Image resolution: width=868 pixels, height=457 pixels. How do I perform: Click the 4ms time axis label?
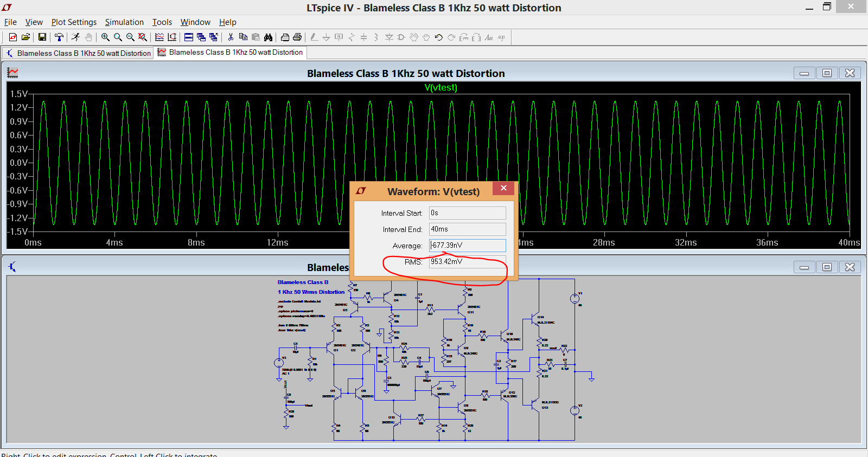tap(114, 242)
